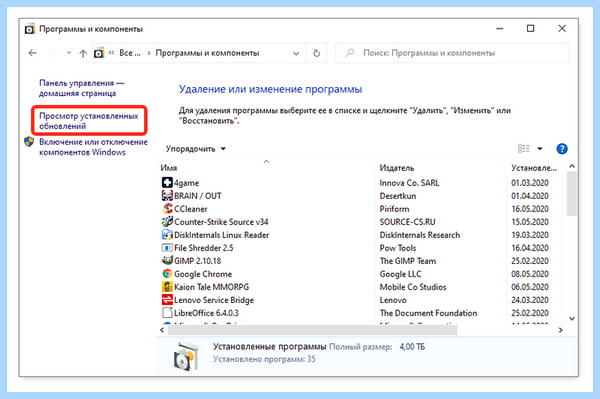Image resolution: width=600 pixels, height=399 pixels.
Task: Click Программы и компоненты breadcrumb segment
Action: point(207,53)
